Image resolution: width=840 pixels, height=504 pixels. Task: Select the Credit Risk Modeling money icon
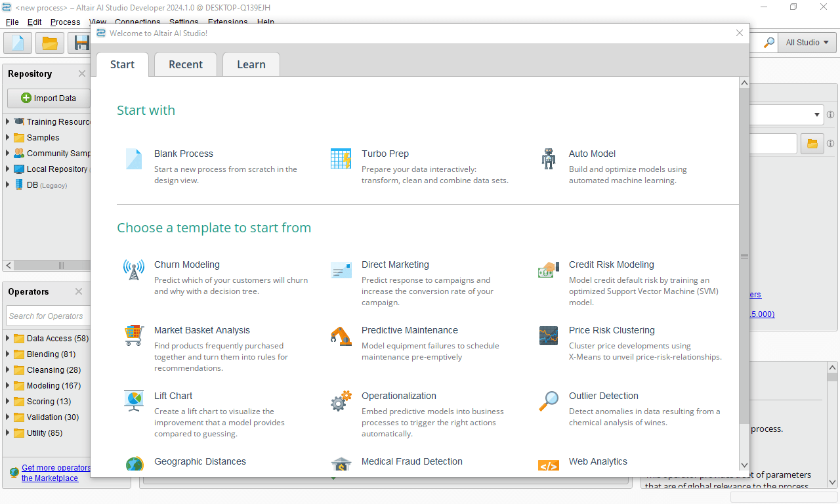point(549,270)
